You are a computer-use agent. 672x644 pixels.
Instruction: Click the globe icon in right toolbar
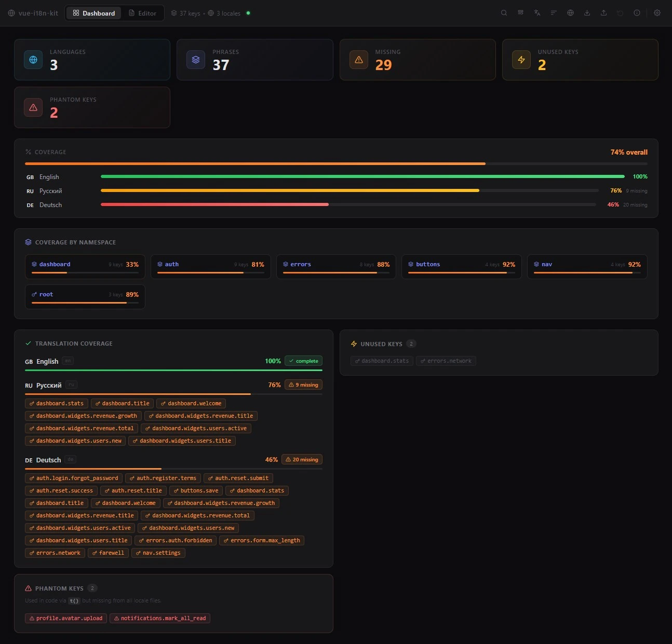(x=570, y=13)
